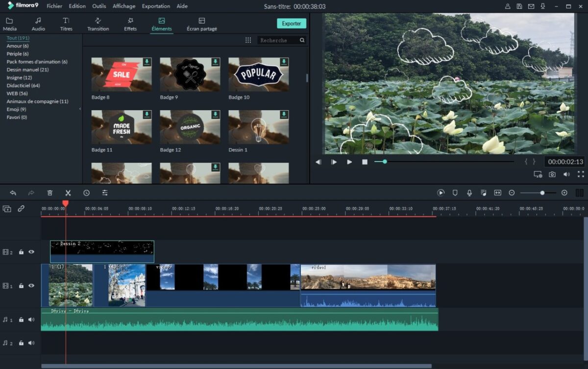Click the Exporter button
The height and width of the screenshot is (369, 588).
point(292,23)
